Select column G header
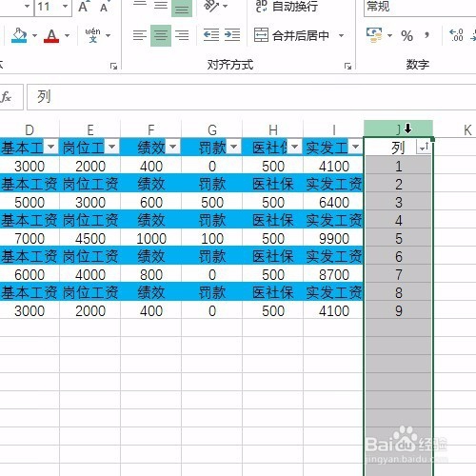The image size is (476, 476). [212, 129]
